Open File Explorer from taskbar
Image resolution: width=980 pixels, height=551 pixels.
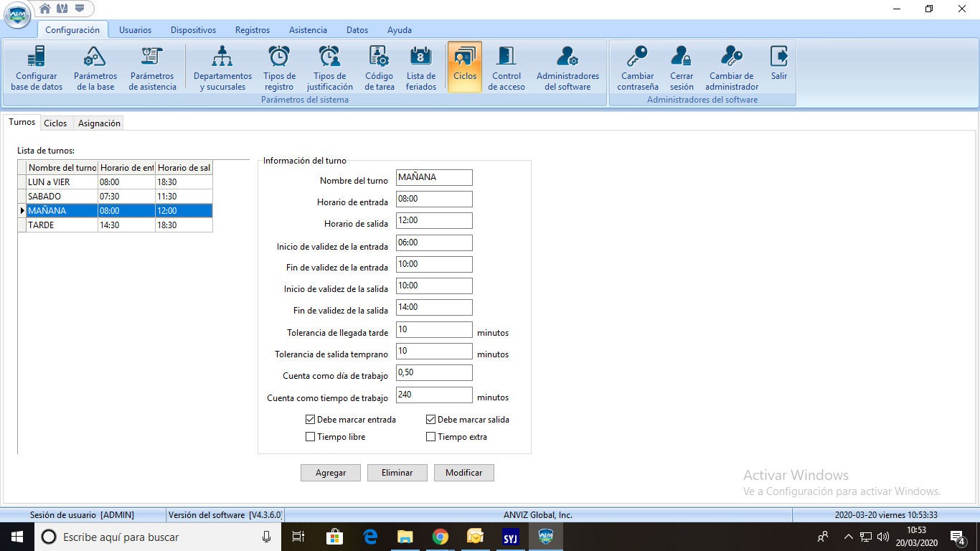405,537
